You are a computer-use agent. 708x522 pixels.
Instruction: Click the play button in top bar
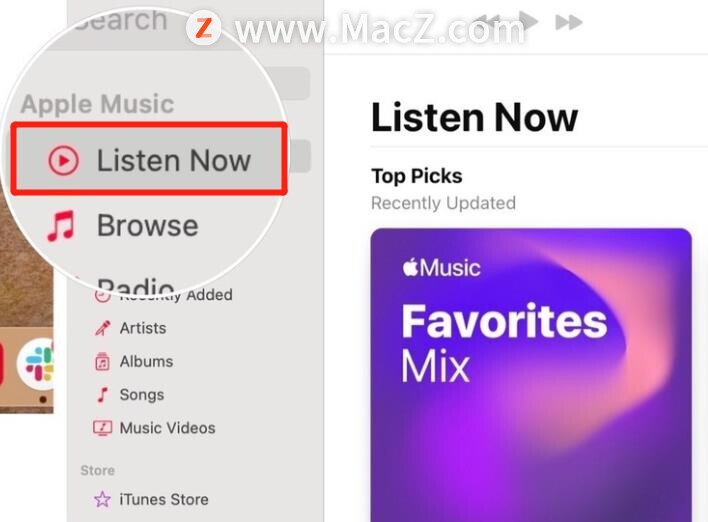(x=528, y=20)
